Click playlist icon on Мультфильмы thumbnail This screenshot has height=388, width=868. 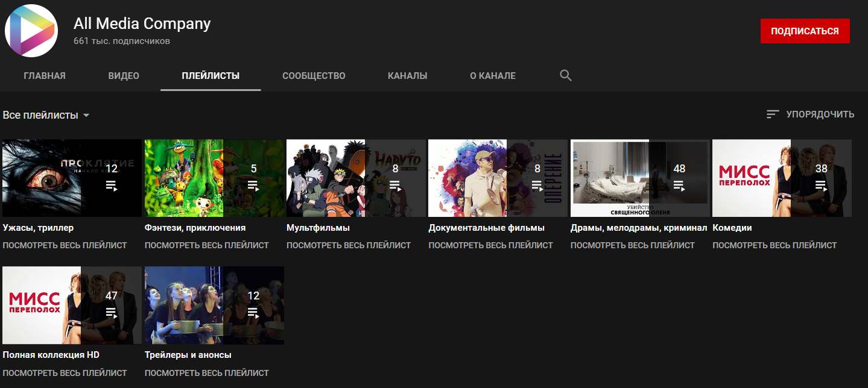pos(395,186)
